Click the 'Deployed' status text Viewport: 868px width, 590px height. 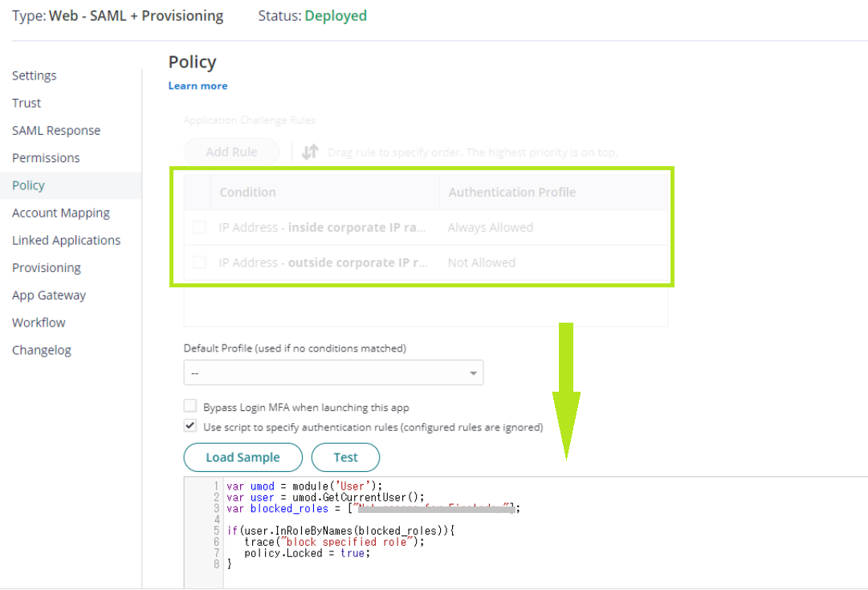[336, 16]
